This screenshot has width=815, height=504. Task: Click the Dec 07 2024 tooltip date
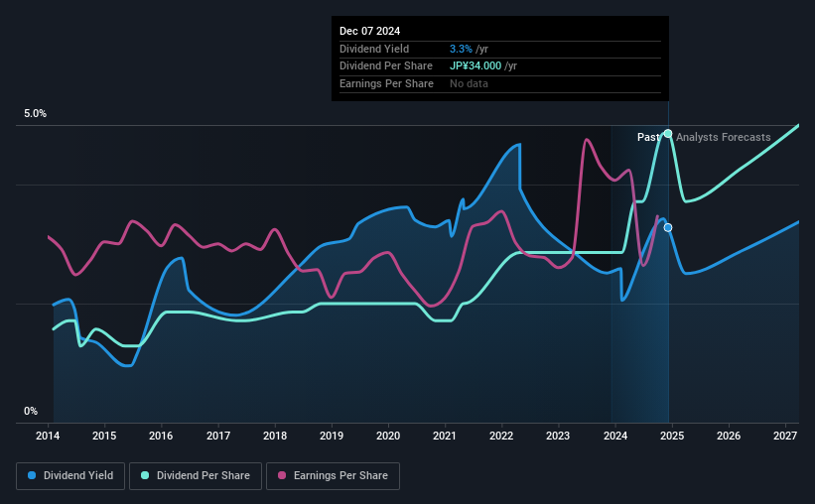pyautogui.click(x=369, y=31)
